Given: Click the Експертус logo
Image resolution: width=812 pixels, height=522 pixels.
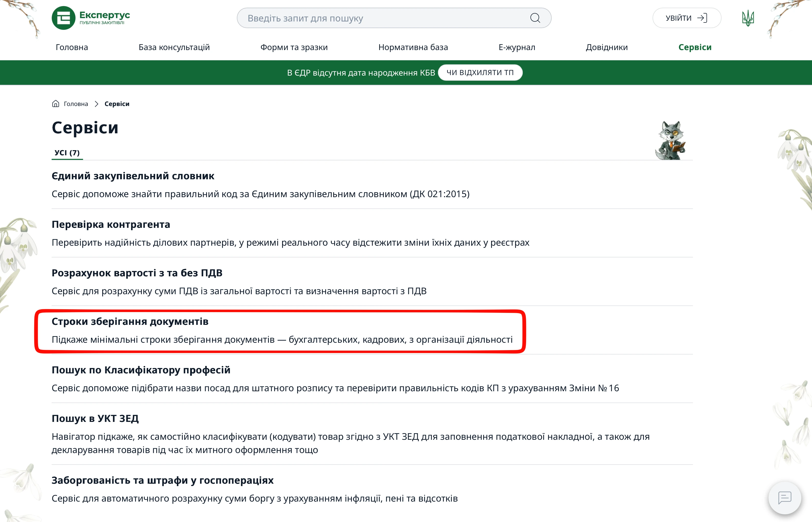Looking at the screenshot, I should pyautogui.click(x=91, y=18).
